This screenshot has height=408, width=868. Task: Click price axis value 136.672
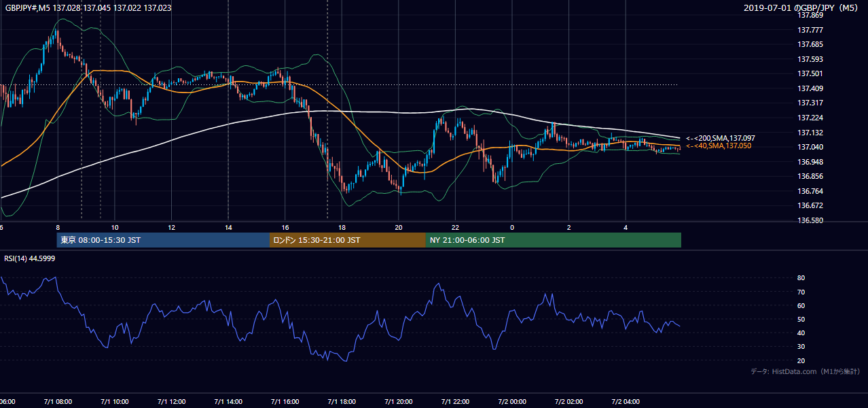pyautogui.click(x=810, y=205)
